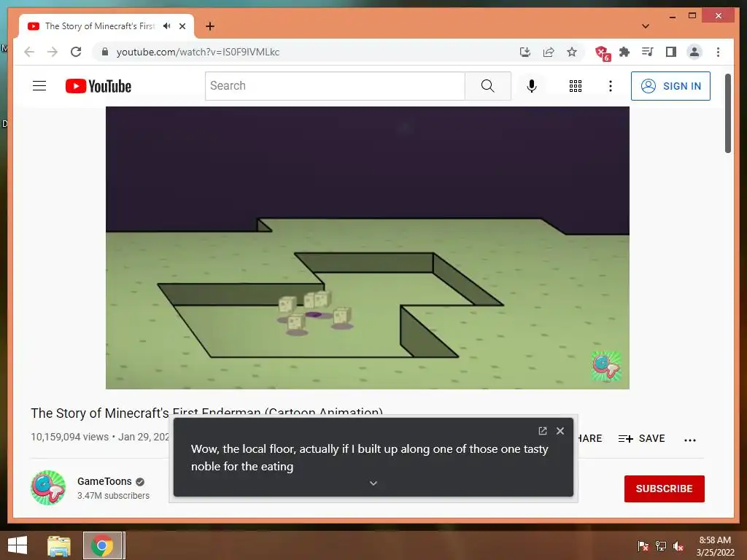Open network tray icon

point(661,546)
